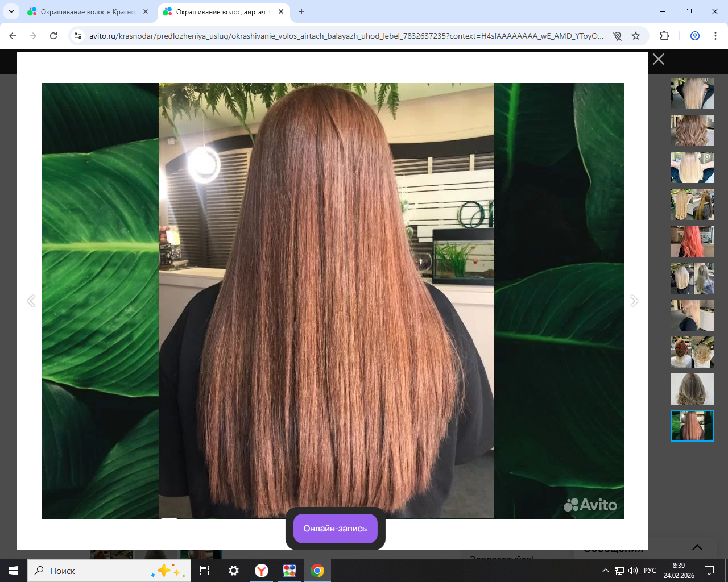
Task: Bookmark this page with the star icon
Action: pos(636,36)
